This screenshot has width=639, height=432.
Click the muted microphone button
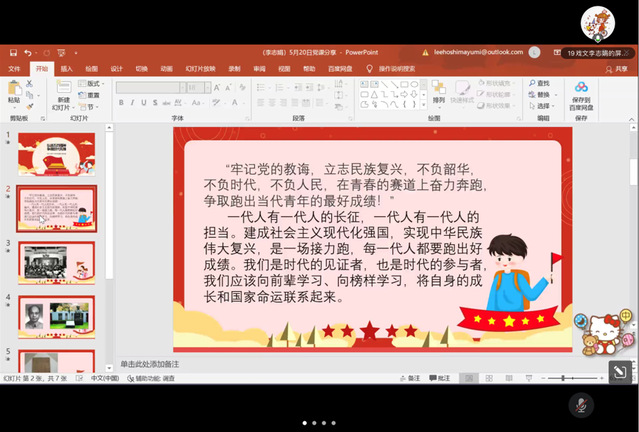(579, 404)
